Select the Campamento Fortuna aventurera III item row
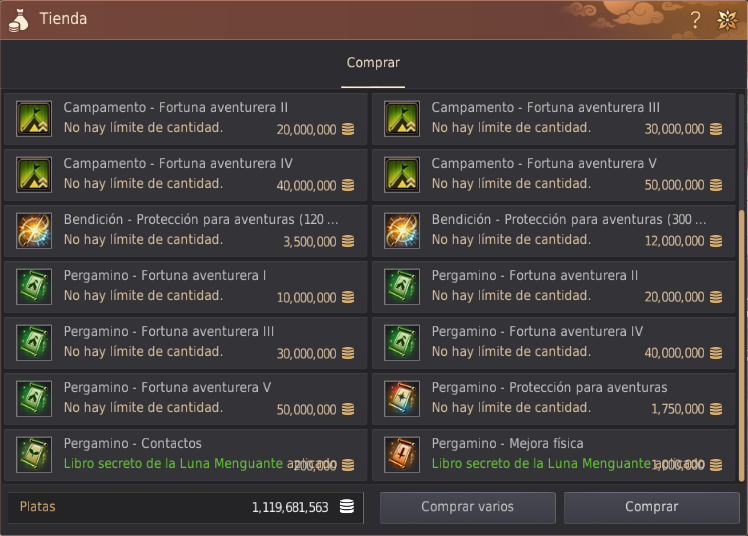The height and width of the screenshot is (536, 748). (x=554, y=119)
